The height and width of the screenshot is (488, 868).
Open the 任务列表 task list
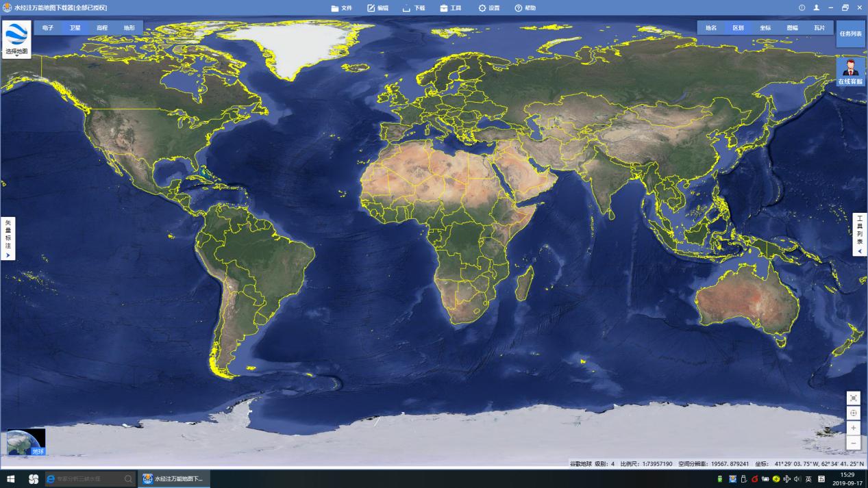(x=851, y=34)
